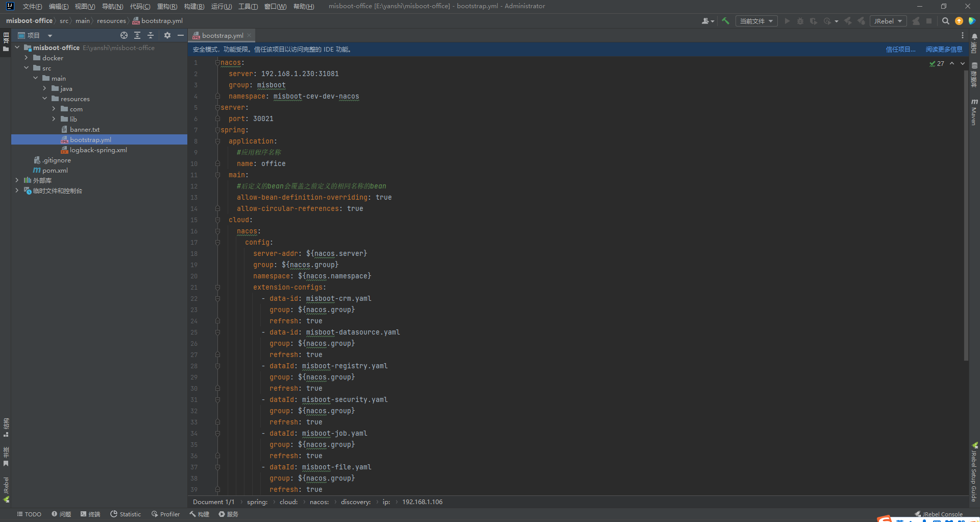Expand the com folder

[54, 109]
